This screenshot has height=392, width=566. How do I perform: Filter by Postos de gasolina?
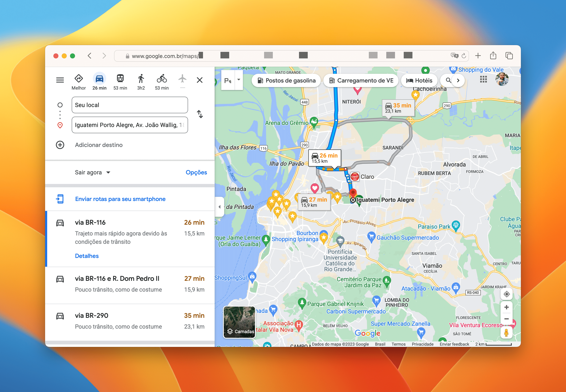coord(286,81)
